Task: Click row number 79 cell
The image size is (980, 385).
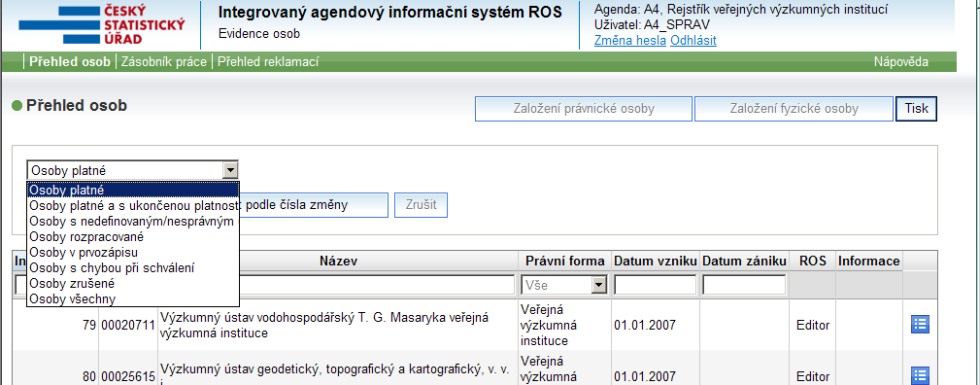Action: point(88,326)
